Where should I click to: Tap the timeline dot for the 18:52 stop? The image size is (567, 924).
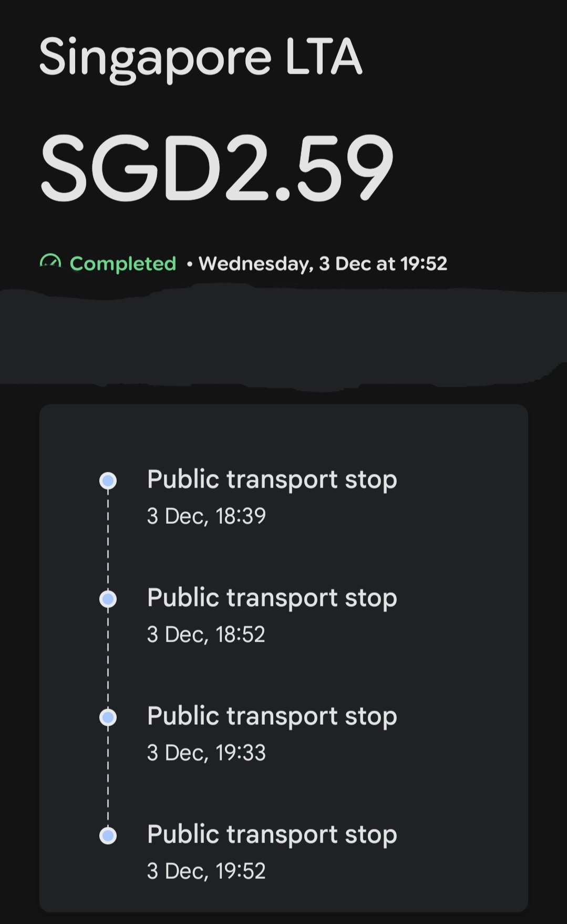[108, 599]
